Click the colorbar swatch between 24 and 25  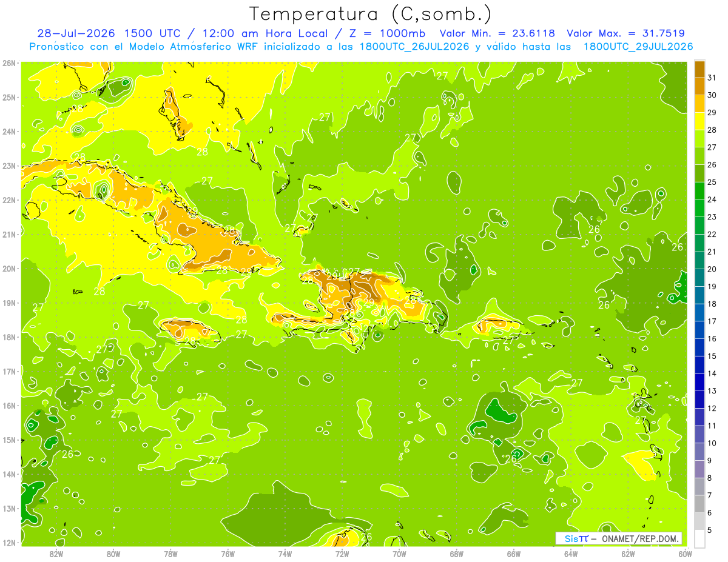(699, 191)
